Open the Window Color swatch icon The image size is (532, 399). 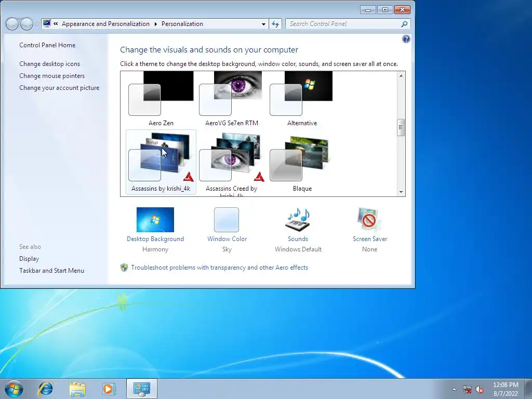[227, 220]
